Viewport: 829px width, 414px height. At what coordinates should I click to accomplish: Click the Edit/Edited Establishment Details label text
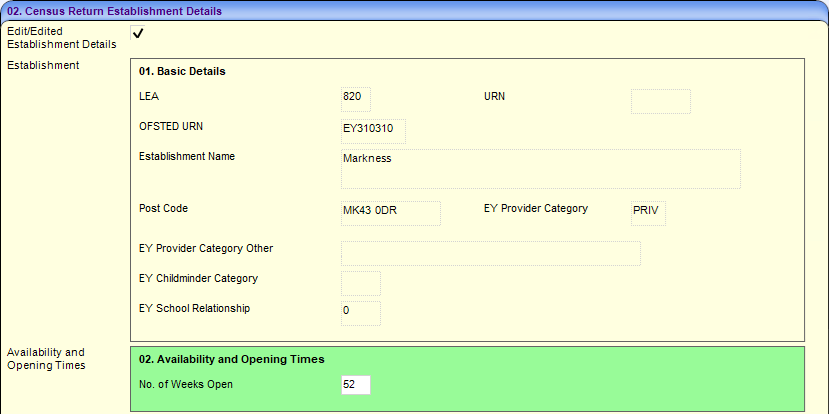[61, 38]
